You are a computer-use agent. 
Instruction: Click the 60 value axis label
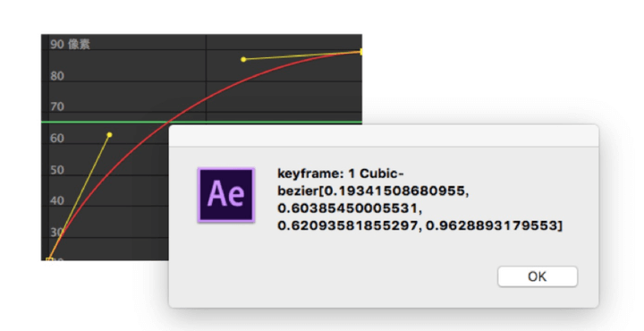click(57, 139)
